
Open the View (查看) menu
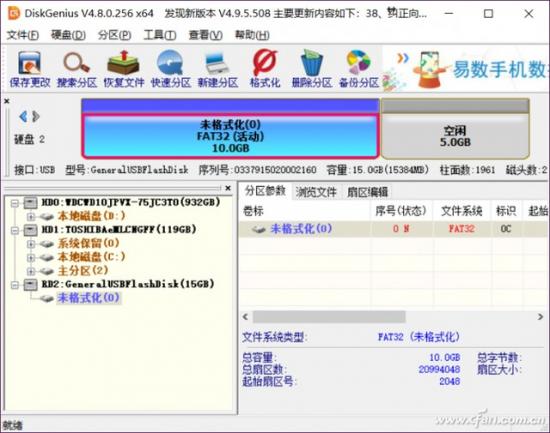[x=206, y=35]
